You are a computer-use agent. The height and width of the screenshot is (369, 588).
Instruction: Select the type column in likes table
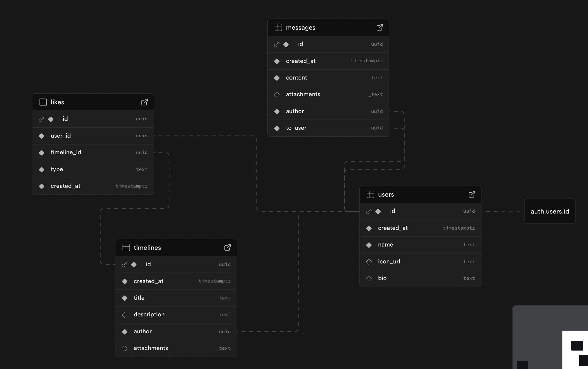click(x=57, y=169)
